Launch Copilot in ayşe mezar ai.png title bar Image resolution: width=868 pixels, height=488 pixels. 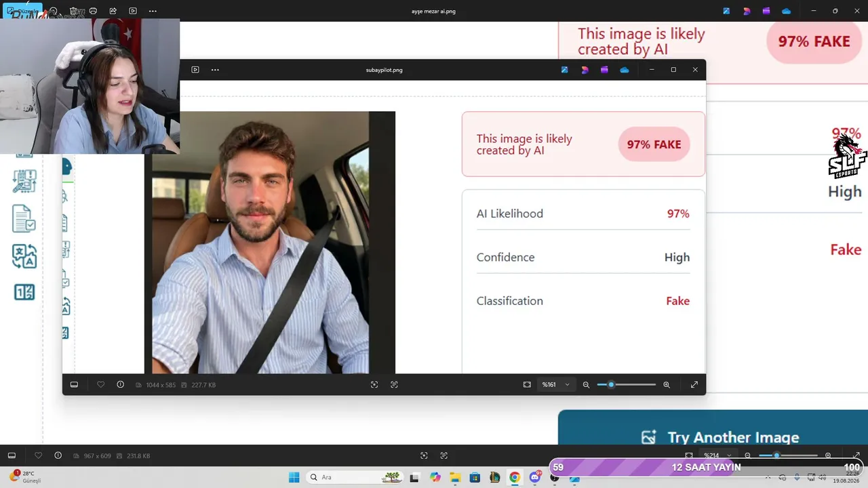[x=747, y=11]
